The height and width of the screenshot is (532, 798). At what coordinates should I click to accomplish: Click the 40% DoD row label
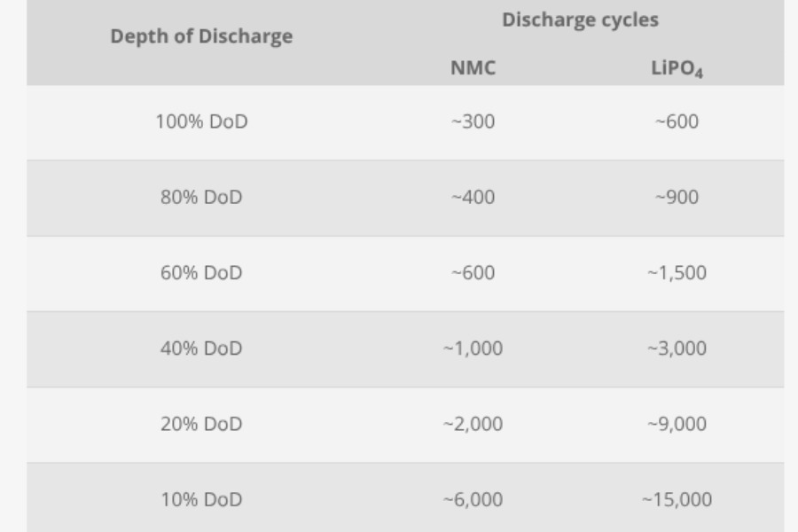201,348
